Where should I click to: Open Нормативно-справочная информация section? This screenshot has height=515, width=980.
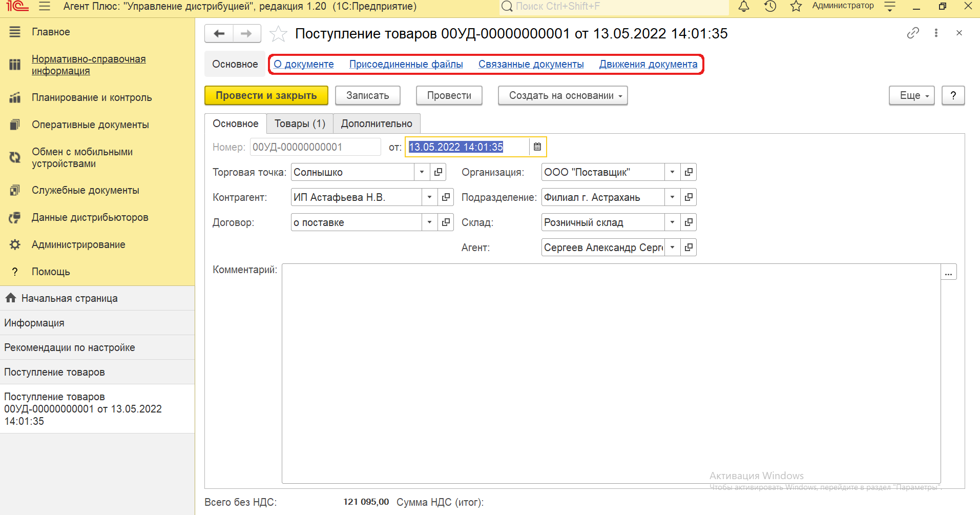pyautogui.click(x=89, y=65)
